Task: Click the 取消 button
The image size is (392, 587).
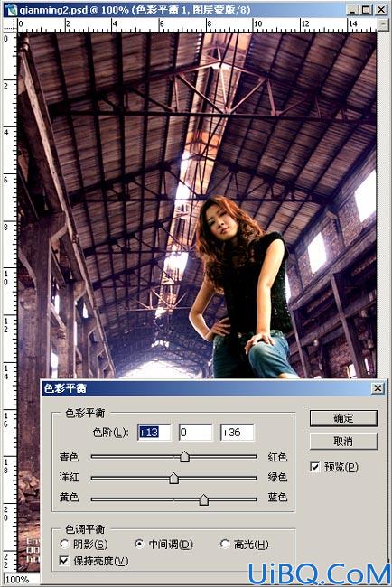Action: 343,442
